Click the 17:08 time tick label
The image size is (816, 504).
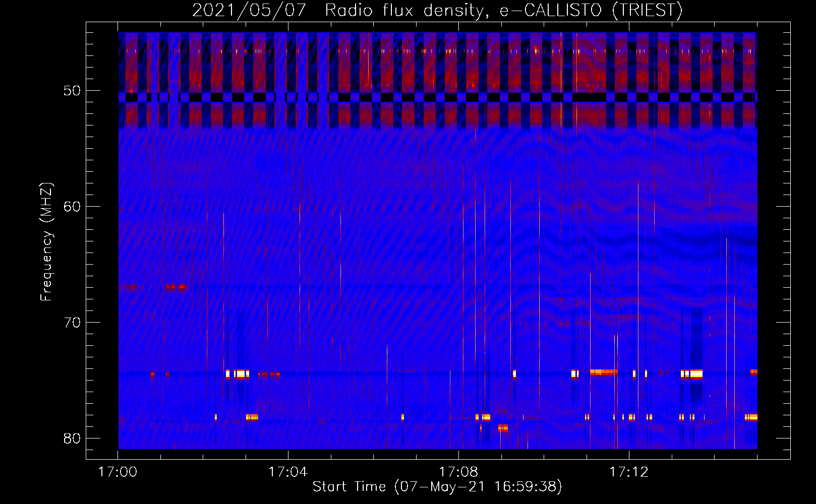point(458,472)
